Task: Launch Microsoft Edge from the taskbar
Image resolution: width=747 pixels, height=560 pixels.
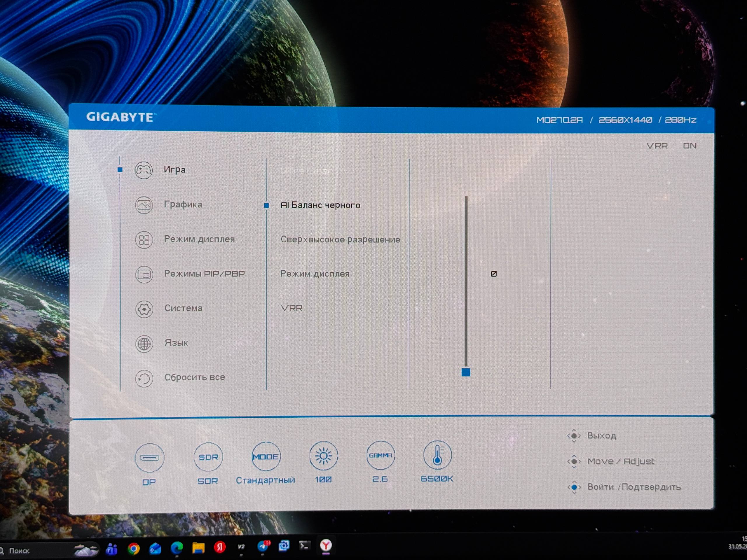Action: coord(177,548)
